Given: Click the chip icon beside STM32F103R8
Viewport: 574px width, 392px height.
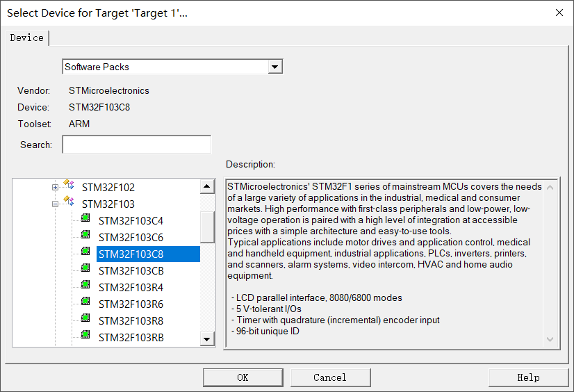Looking at the screenshot, I should coord(85,318).
